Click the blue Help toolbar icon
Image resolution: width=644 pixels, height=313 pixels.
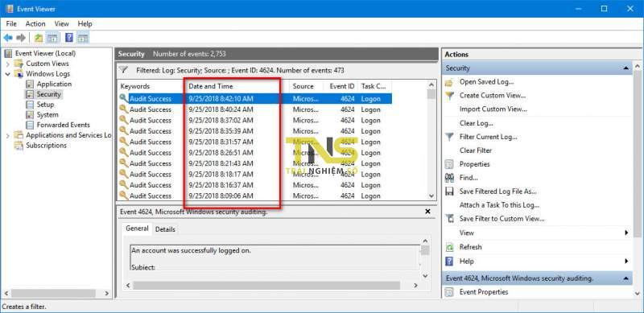(69, 38)
